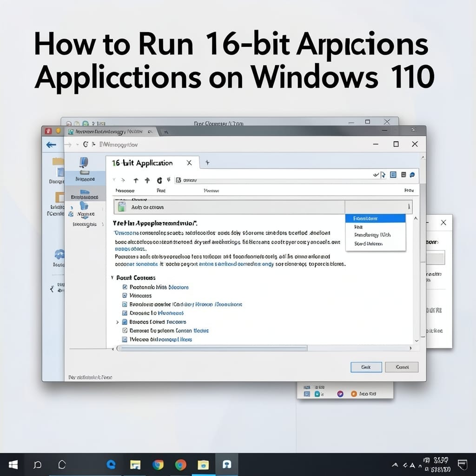The height and width of the screenshot is (476, 476).
Task: Open the dropdown at the list row's right end
Action: pyautogui.click(x=409, y=207)
